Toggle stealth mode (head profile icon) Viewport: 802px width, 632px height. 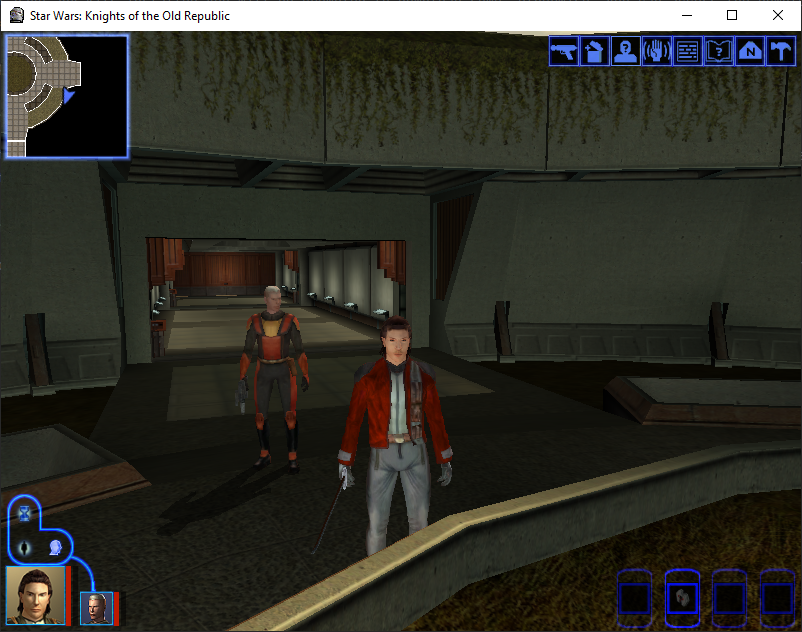[55, 548]
